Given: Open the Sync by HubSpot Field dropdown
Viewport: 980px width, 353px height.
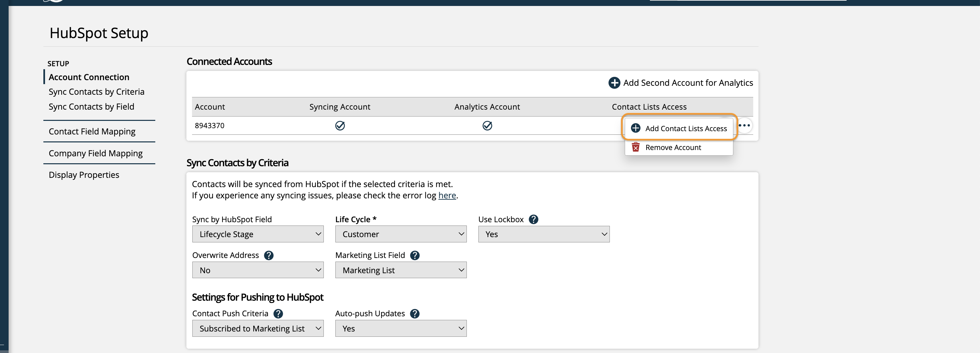Looking at the screenshot, I should (x=258, y=234).
